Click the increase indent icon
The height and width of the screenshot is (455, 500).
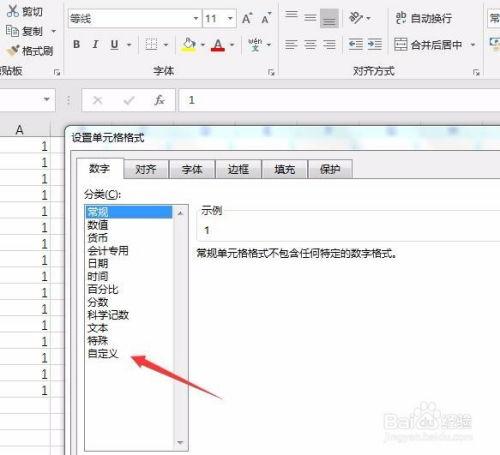pyautogui.click(x=375, y=44)
